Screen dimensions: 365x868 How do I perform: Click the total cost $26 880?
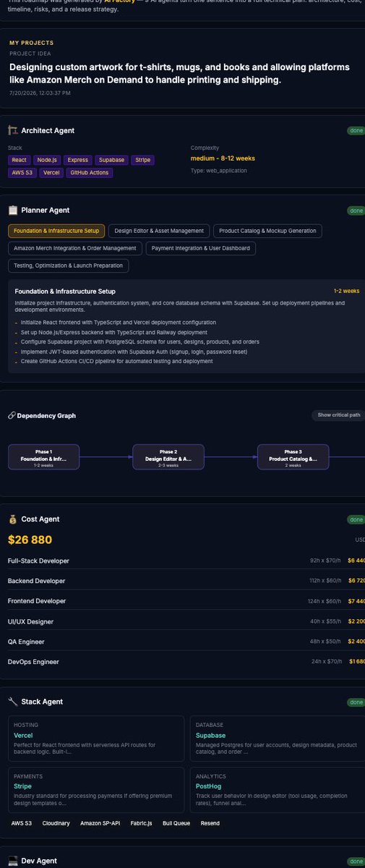[30, 540]
